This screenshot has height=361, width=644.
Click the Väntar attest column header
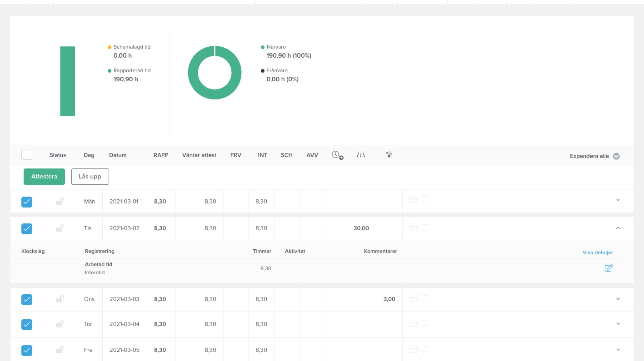click(x=199, y=155)
